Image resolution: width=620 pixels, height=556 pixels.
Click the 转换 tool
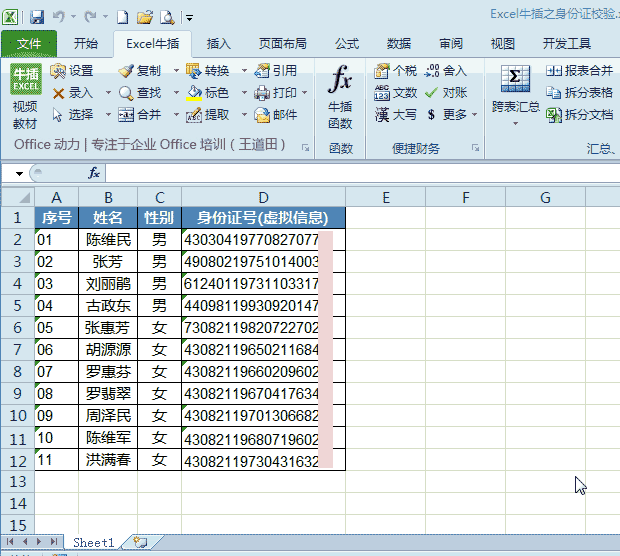208,71
